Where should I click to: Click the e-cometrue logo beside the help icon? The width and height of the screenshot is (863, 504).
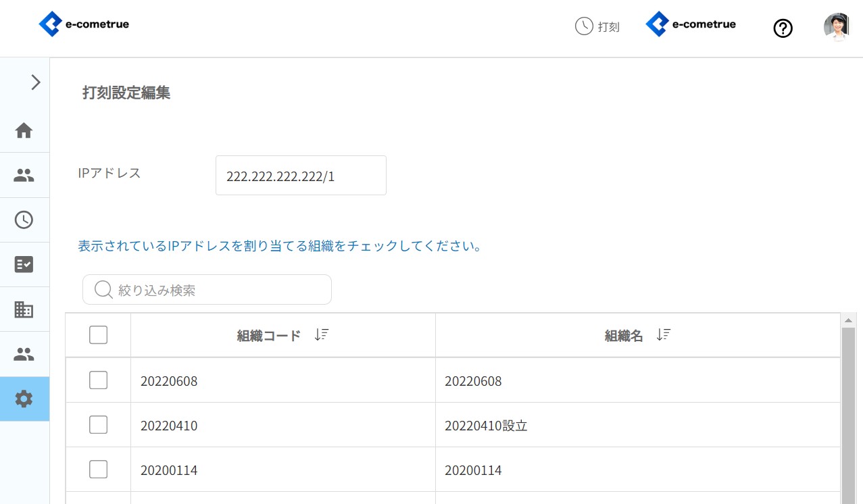[691, 25]
